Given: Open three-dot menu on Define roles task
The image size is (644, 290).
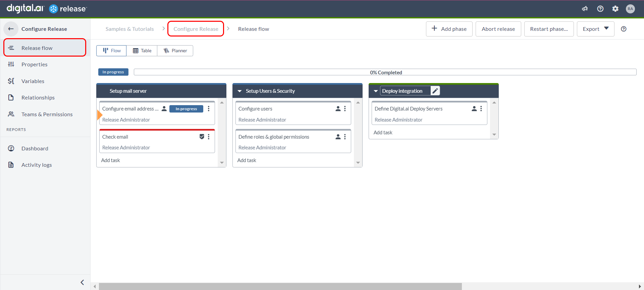Looking at the screenshot, I should [x=345, y=137].
